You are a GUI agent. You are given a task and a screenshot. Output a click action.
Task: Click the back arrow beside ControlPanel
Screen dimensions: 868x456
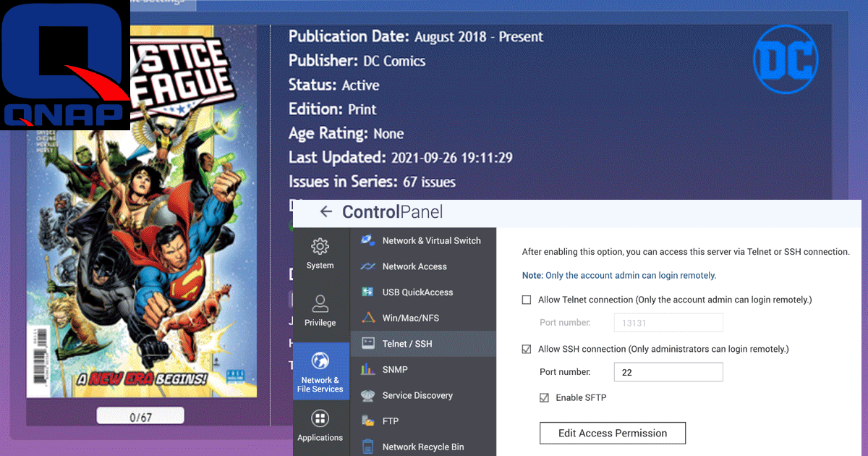coord(325,211)
